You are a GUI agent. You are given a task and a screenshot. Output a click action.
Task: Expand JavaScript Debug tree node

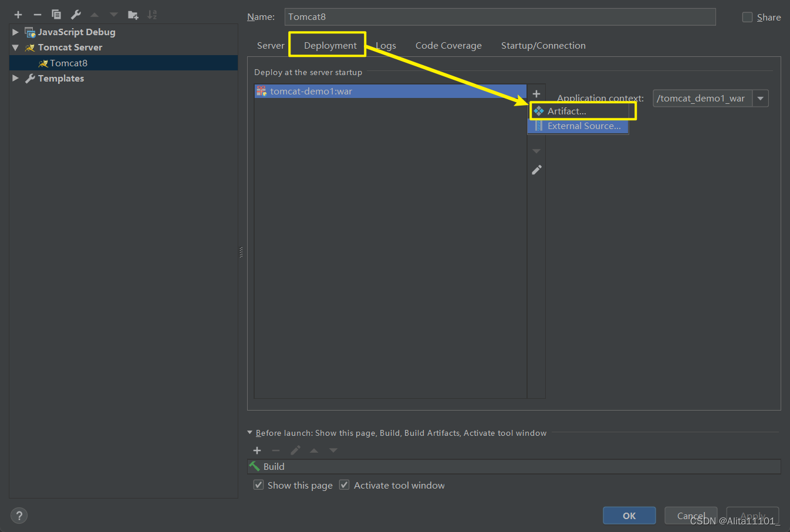coord(15,32)
